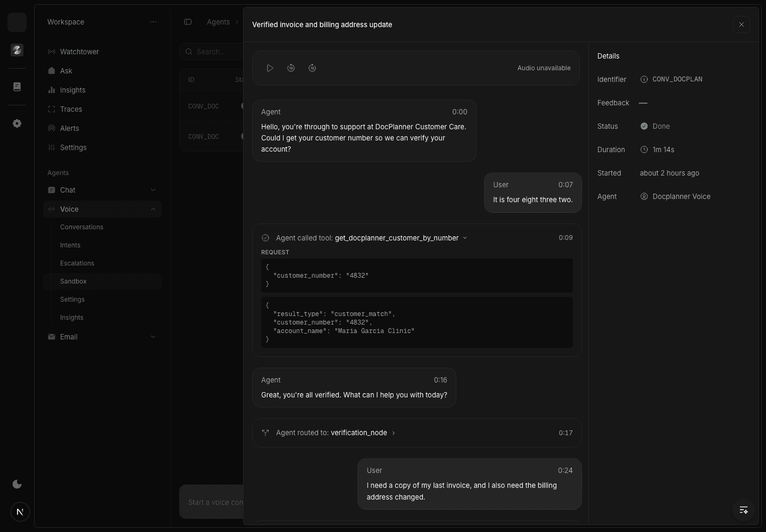
Task: Toggle the sidebar panel icon
Action: (188, 22)
